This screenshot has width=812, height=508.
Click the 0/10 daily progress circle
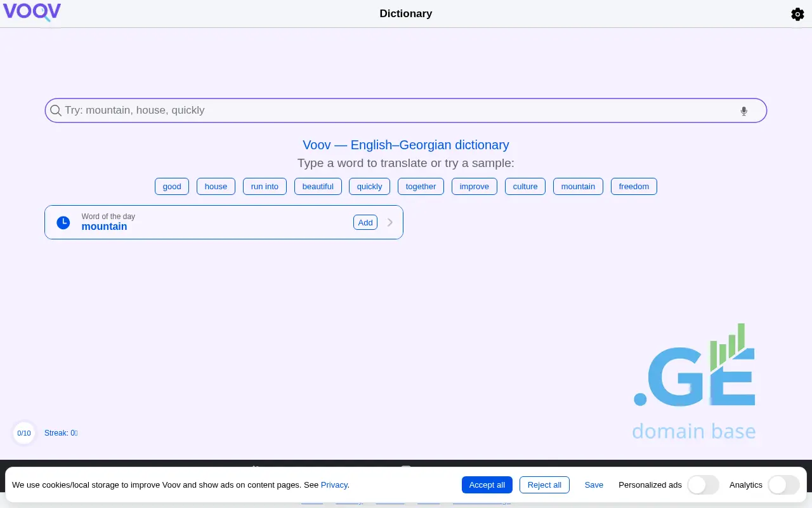coord(24,433)
